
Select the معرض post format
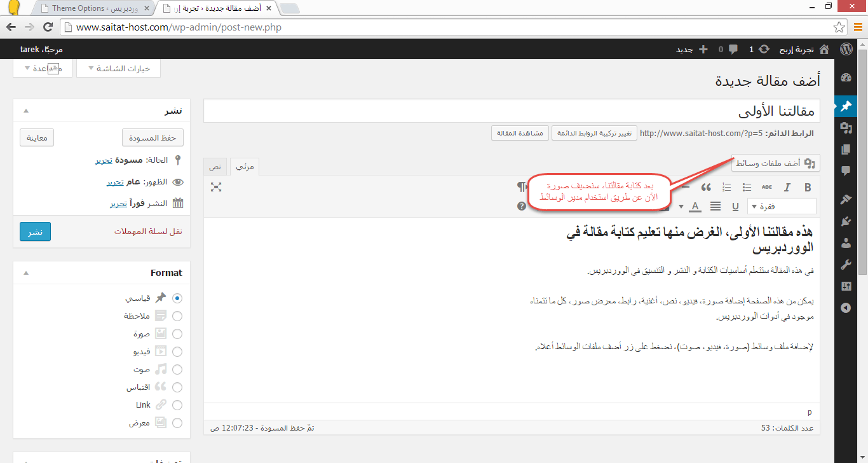click(177, 422)
